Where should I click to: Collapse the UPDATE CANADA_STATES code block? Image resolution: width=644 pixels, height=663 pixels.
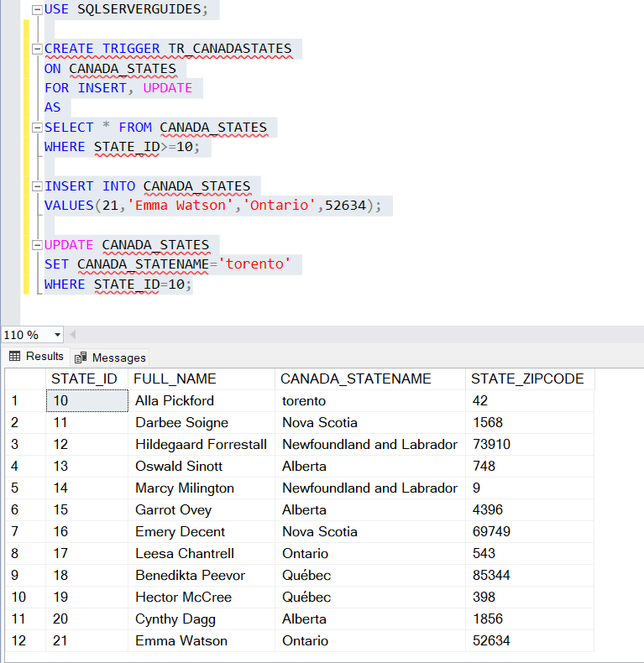pos(37,245)
